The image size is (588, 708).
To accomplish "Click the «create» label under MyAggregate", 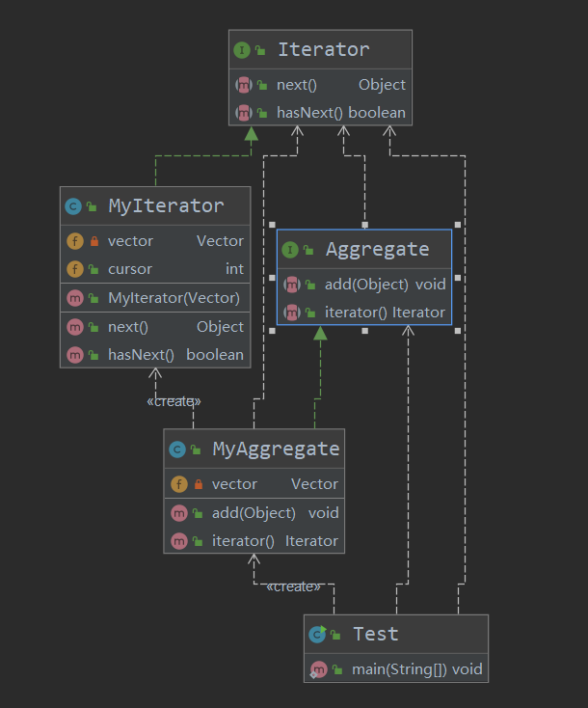I will pyautogui.click(x=293, y=586).
